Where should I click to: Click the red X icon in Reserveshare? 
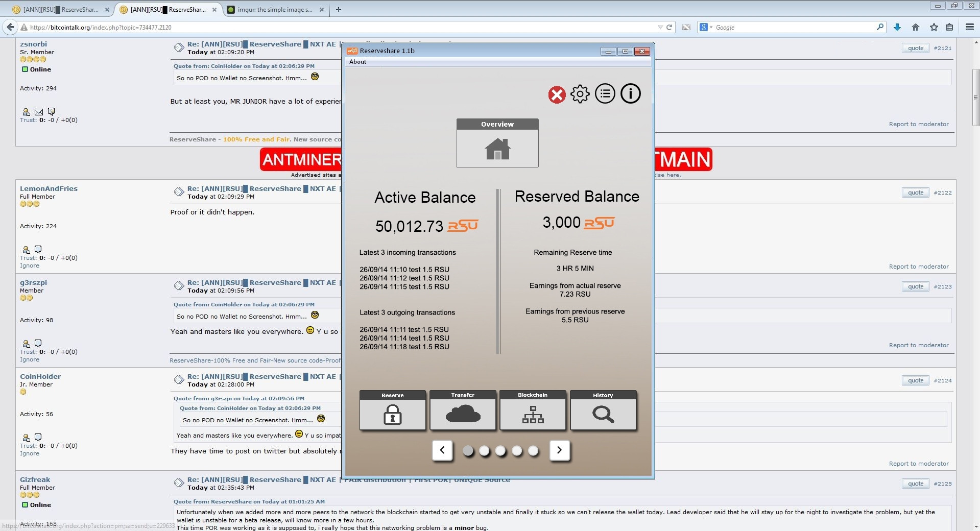click(557, 95)
